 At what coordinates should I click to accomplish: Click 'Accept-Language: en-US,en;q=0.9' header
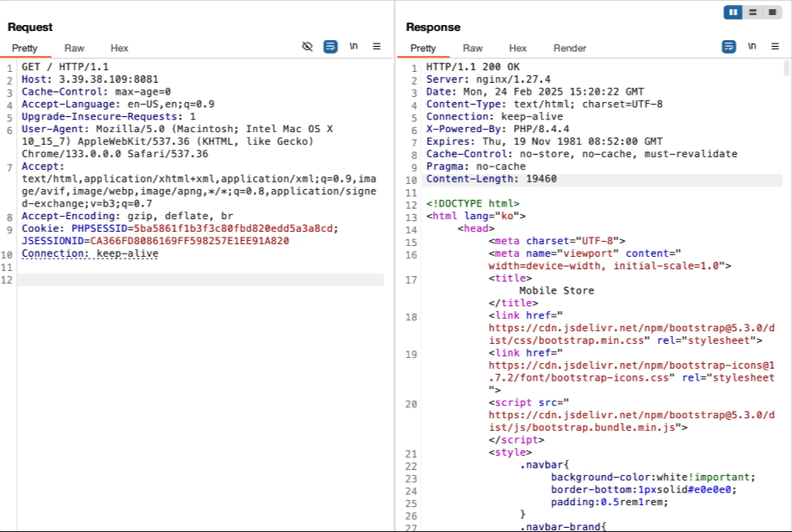[118, 104]
